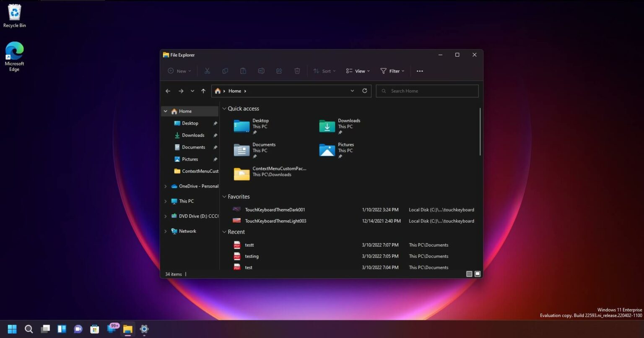Image resolution: width=644 pixels, height=338 pixels.
Task: Select the testing PDF in Recent
Action: 252,256
